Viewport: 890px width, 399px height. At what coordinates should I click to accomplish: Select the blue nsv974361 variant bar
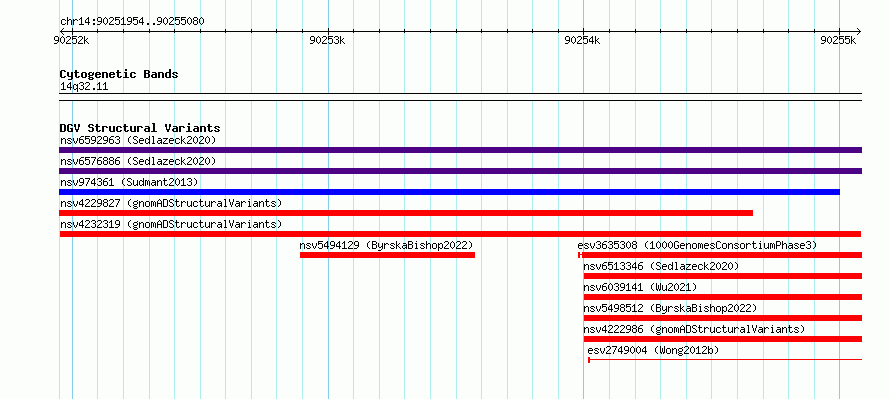pos(450,192)
